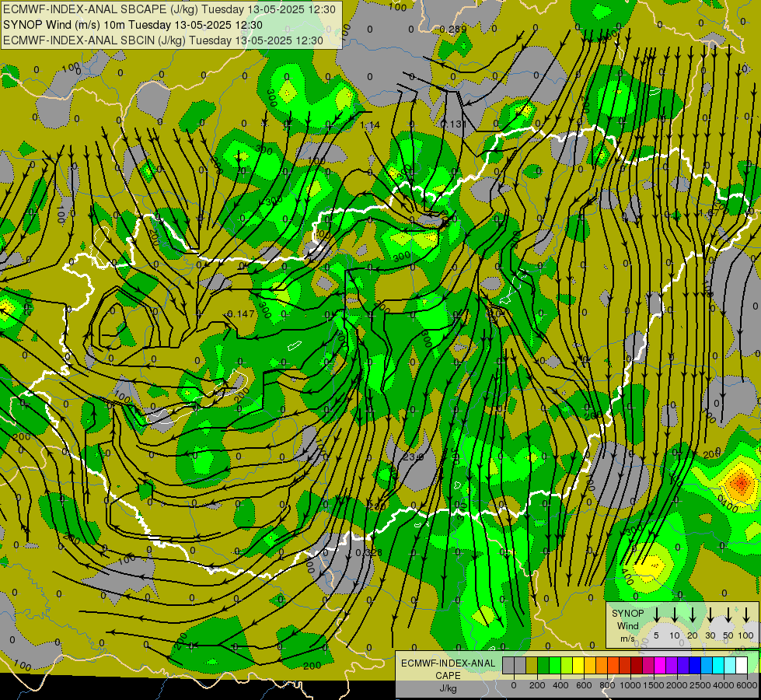Click the SYNOP label in wind legend
Image resolution: width=761 pixels, height=700 pixels.
tap(627, 613)
